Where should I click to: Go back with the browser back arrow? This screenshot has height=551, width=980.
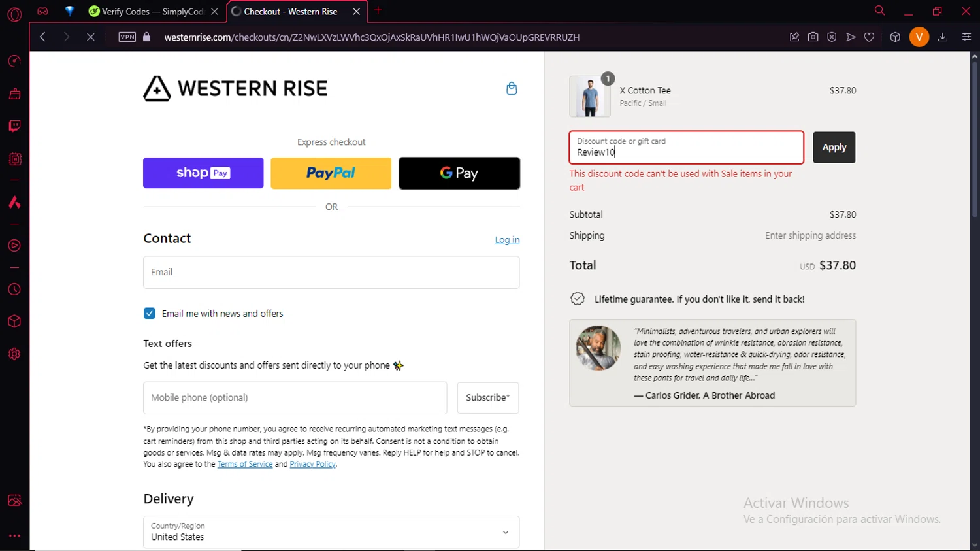pos(42,37)
